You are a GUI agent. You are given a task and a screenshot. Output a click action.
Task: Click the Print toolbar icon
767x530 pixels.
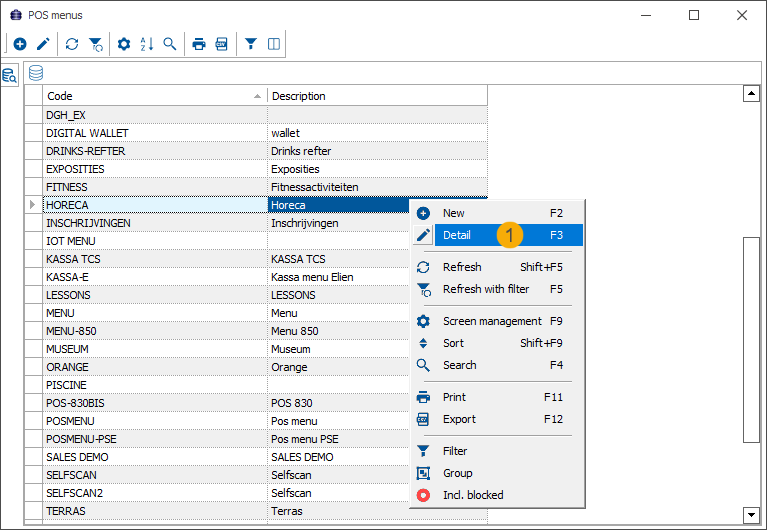[x=199, y=44]
